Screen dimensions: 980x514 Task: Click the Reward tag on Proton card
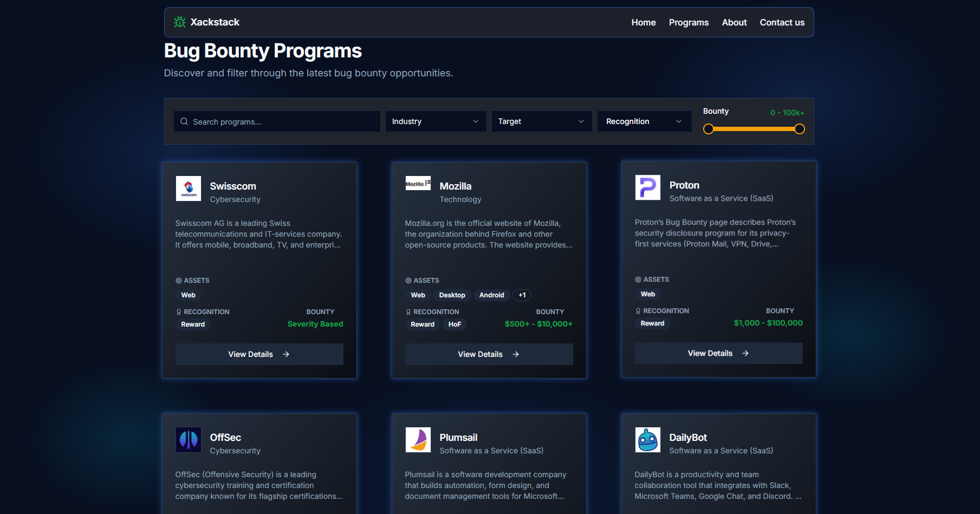pos(652,323)
